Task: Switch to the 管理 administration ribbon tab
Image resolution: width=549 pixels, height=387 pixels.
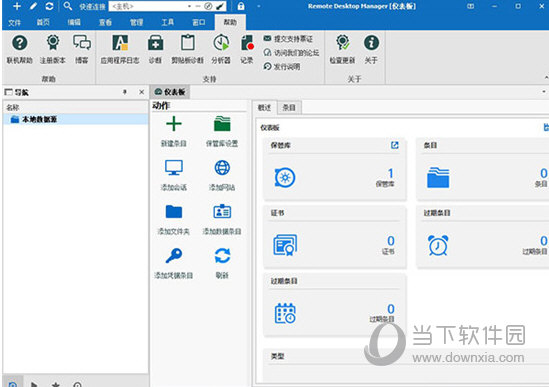Action: (136, 22)
